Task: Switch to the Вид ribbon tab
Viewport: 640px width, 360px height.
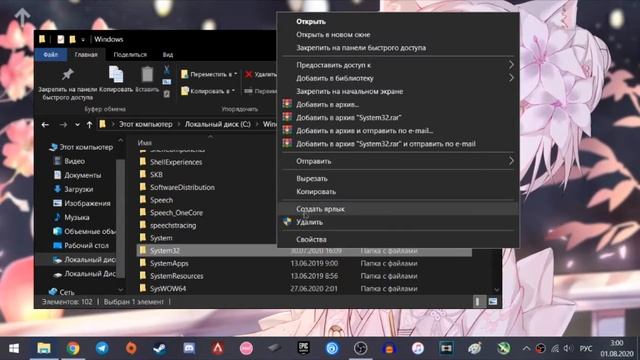Action: 168,55
